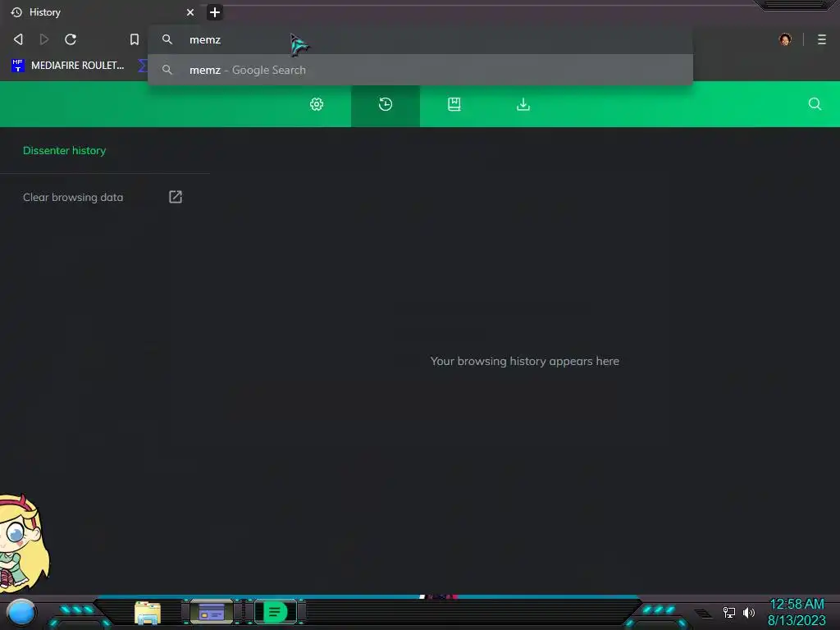Click the cartoon girl desktop mascot

(24, 543)
